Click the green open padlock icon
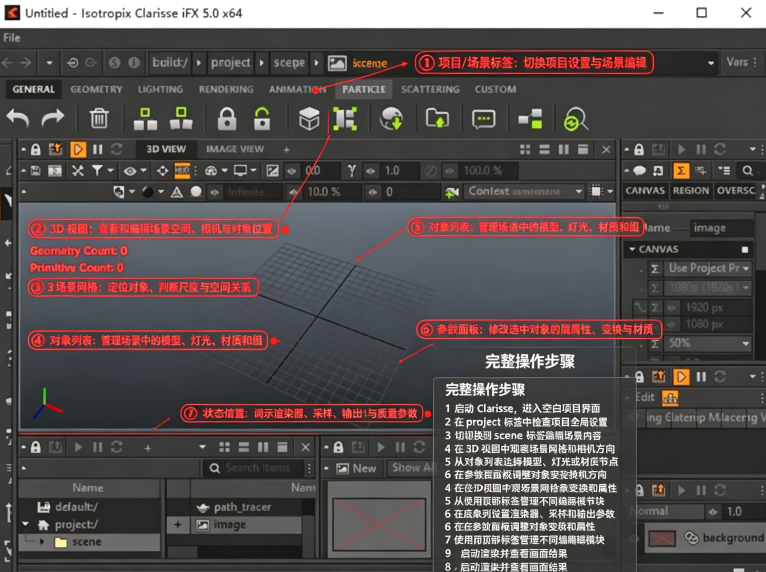Viewport: 766px width, 572px height. click(262, 119)
